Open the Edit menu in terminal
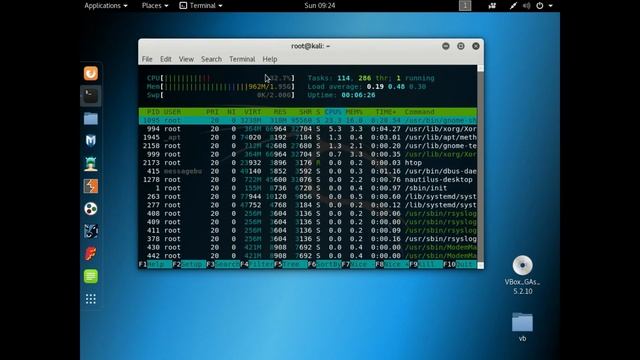640x360 pixels. coord(166,59)
